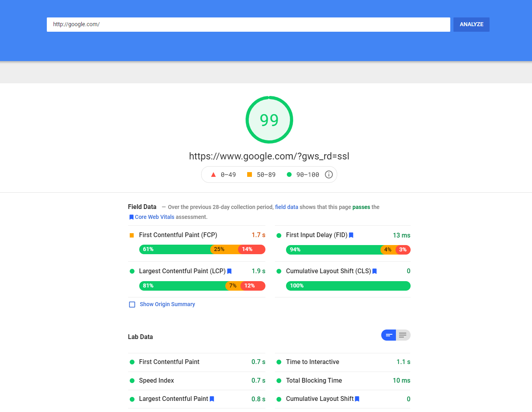Click the Time to Interactive label

click(x=313, y=362)
